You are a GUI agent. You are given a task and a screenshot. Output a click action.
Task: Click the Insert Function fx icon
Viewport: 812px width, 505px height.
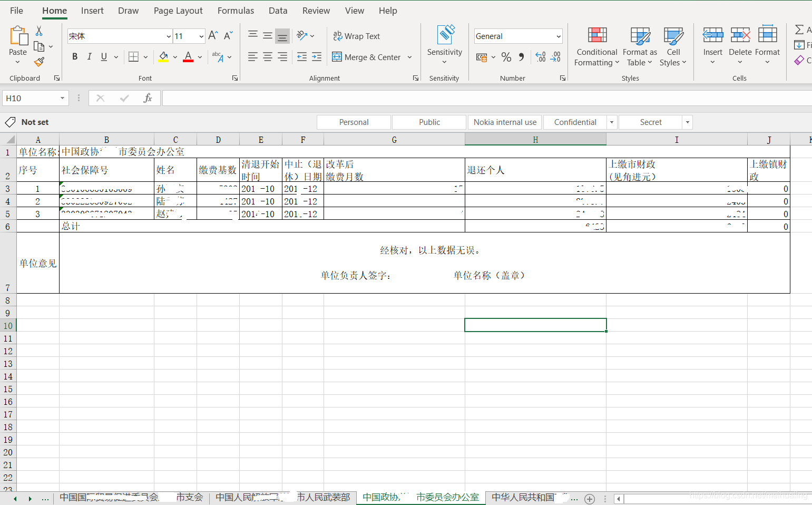(148, 98)
